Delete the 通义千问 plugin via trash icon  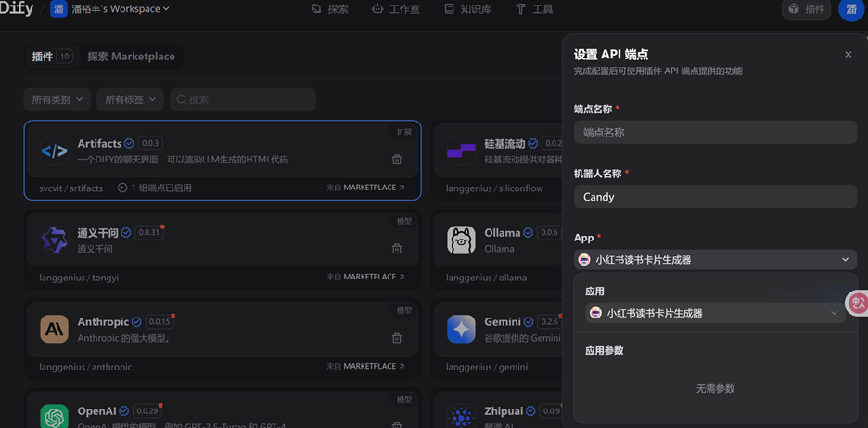pyautogui.click(x=396, y=249)
